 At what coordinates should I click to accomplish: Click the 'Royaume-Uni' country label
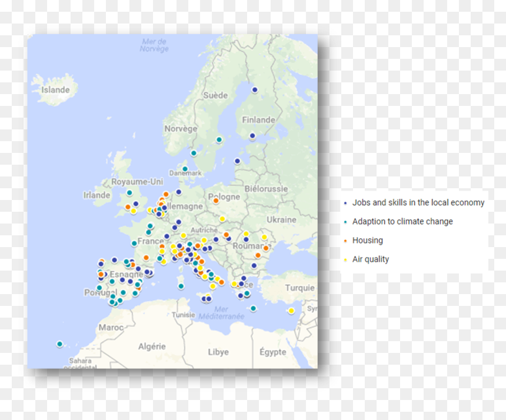tap(137, 182)
